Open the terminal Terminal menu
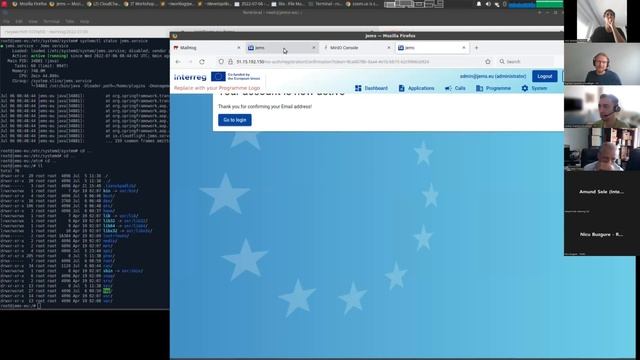 (x=51, y=21)
